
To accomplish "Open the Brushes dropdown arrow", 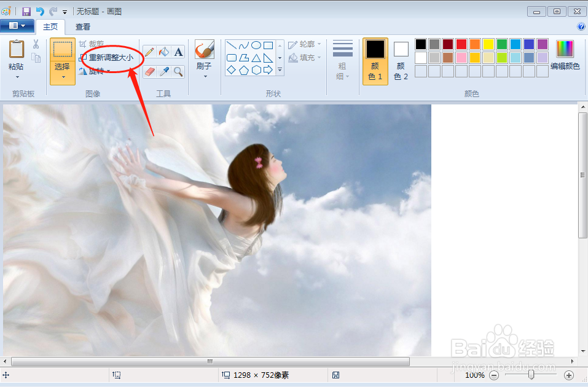I will (x=205, y=77).
